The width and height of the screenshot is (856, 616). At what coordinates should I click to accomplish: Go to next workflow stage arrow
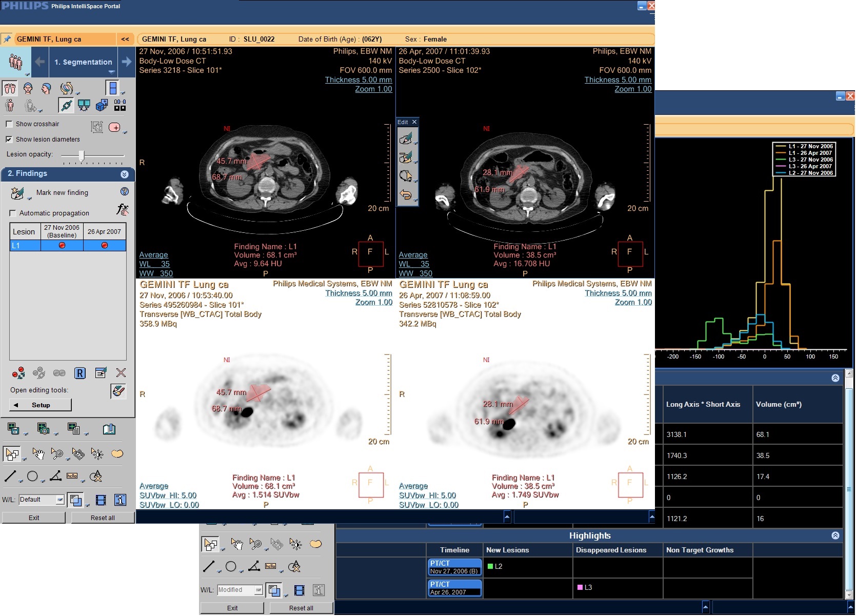127,62
